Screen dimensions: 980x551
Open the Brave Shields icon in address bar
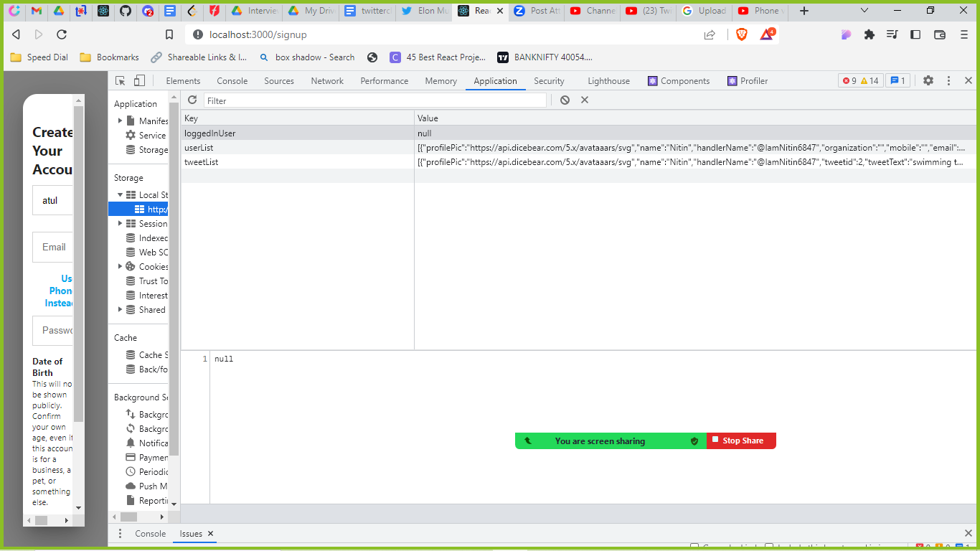click(740, 34)
